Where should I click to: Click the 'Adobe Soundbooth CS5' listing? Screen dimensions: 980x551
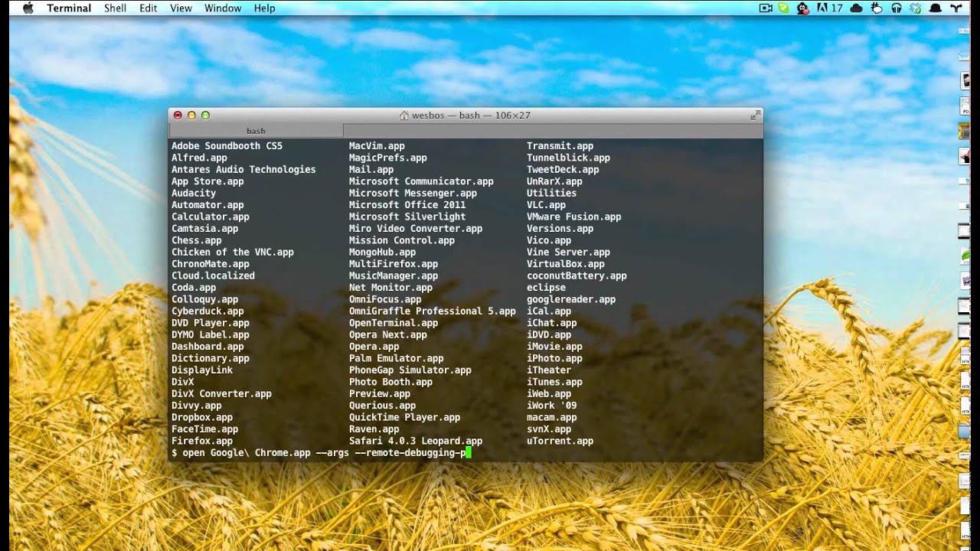(227, 146)
